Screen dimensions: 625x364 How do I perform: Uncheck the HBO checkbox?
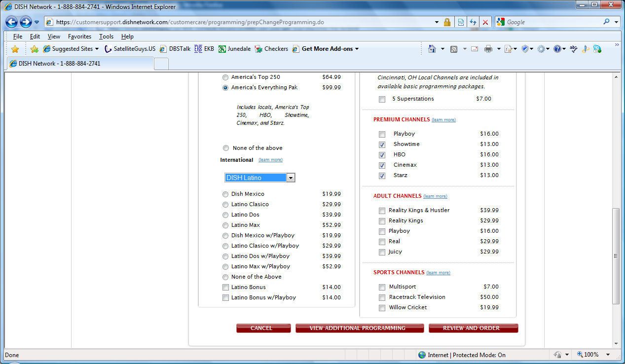tap(382, 155)
